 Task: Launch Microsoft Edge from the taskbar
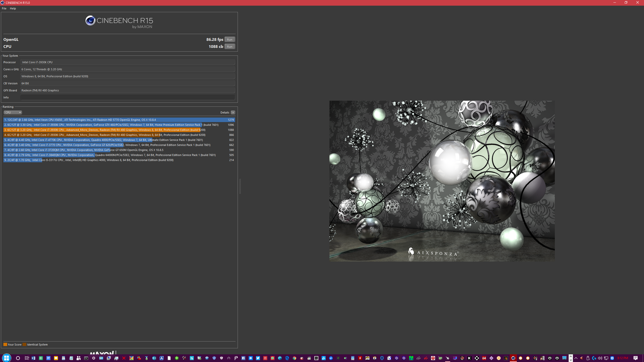(287, 358)
